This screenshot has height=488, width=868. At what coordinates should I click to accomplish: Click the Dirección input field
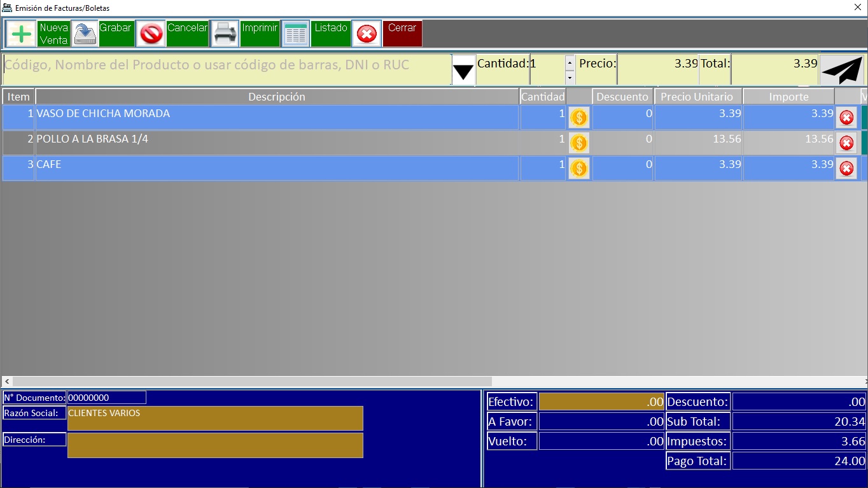pyautogui.click(x=215, y=445)
